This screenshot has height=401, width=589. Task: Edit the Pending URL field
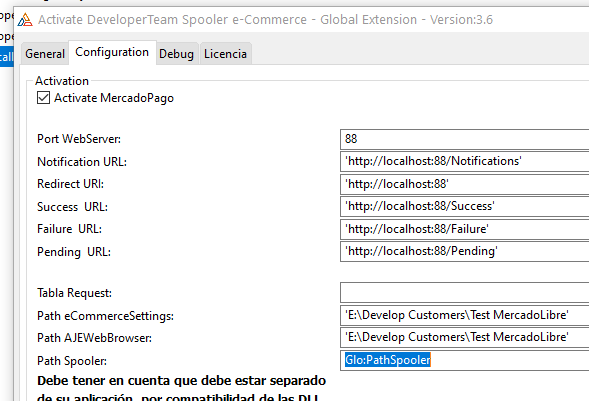[x=465, y=252]
